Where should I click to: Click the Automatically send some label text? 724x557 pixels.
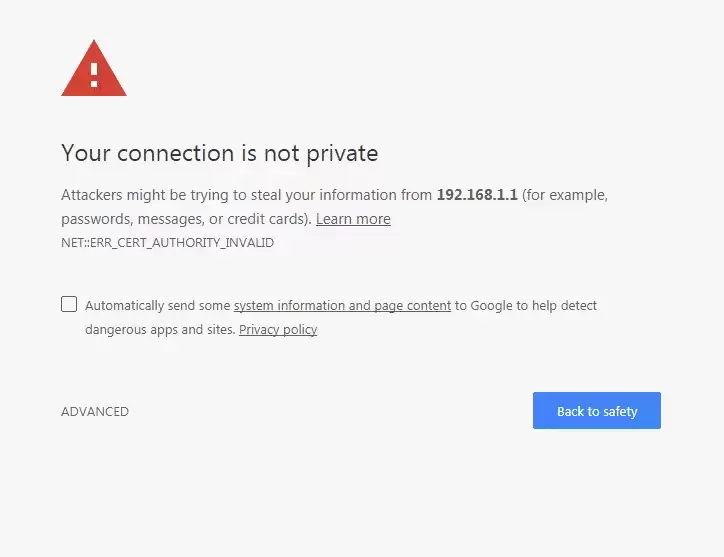point(157,305)
